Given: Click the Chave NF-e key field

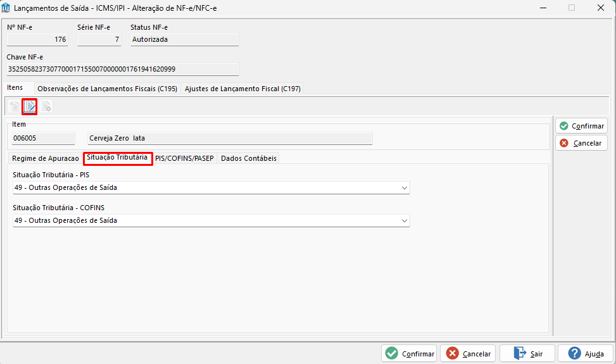Looking at the screenshot, I should pos(123,69).
